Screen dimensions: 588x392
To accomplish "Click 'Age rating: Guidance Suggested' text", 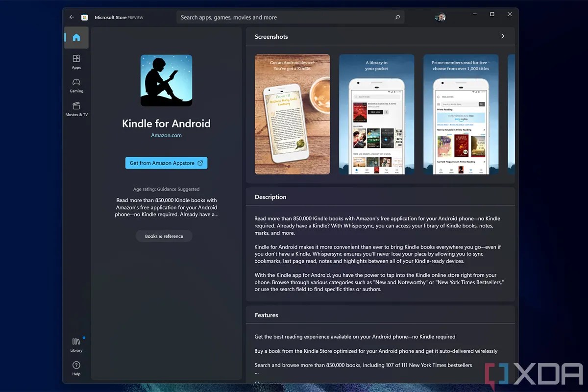I will coord(166,189).
